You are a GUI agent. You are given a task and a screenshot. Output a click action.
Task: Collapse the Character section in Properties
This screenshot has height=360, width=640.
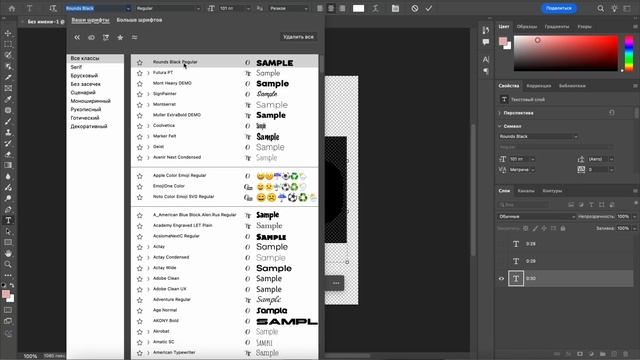(500, 126)
